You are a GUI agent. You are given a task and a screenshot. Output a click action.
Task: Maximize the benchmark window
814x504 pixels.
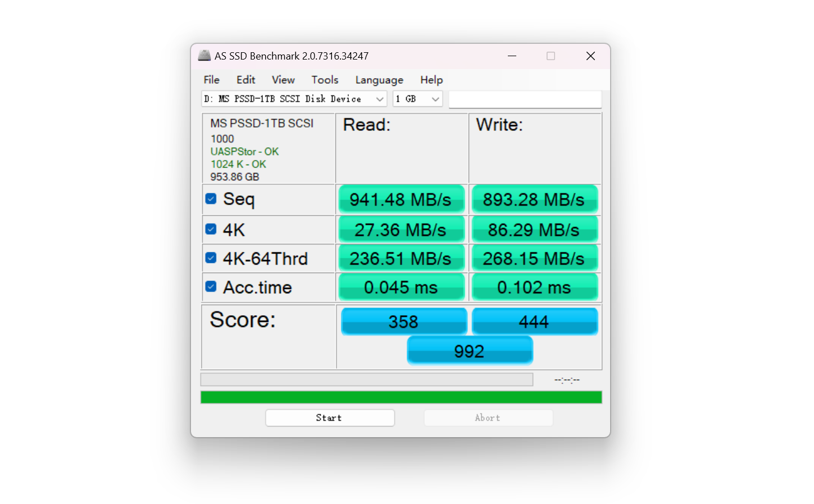pyautogui.click(x=551, y=56)
